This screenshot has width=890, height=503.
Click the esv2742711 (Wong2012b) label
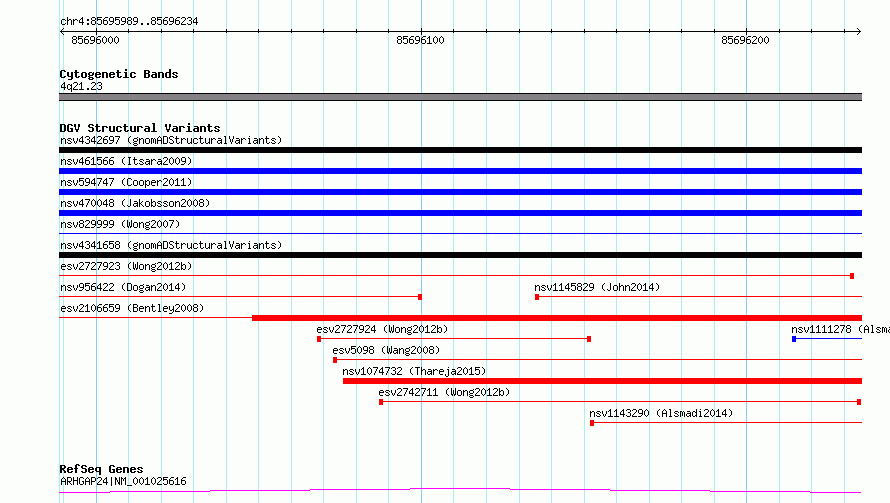pos(444,392)
